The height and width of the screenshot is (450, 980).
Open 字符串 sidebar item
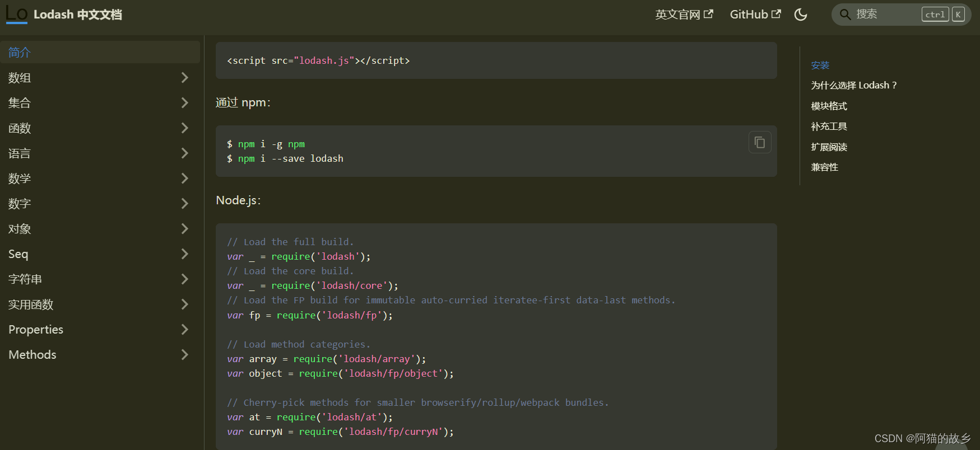pos(25,279)
